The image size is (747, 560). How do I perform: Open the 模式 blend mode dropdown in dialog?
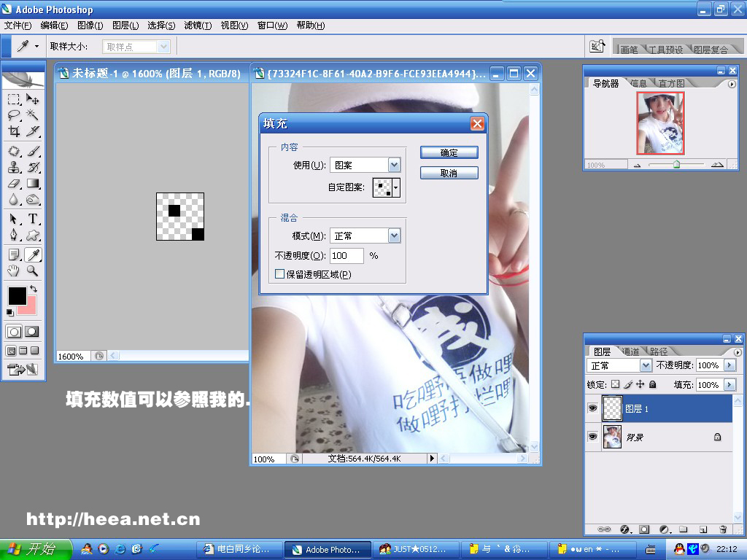394,236
